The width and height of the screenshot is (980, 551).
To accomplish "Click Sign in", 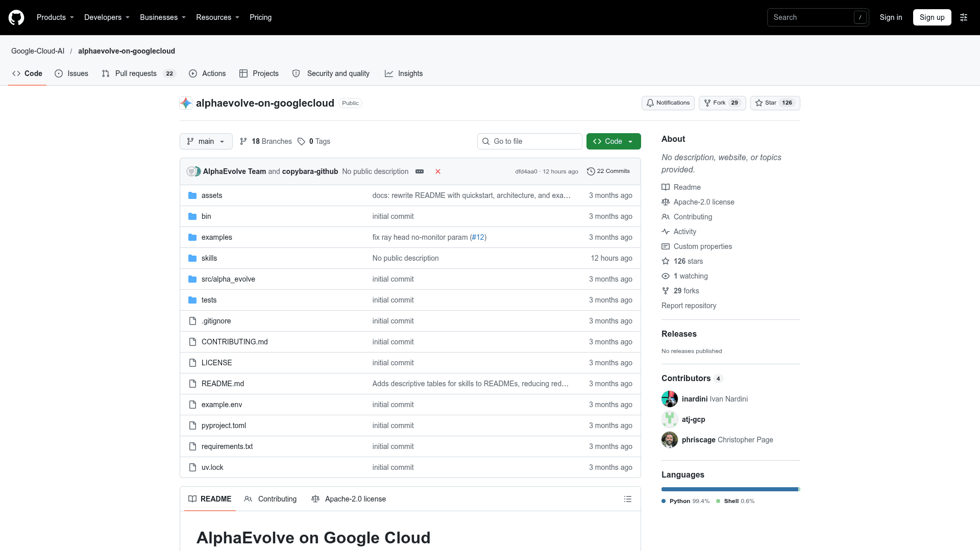I will (891, 17).
